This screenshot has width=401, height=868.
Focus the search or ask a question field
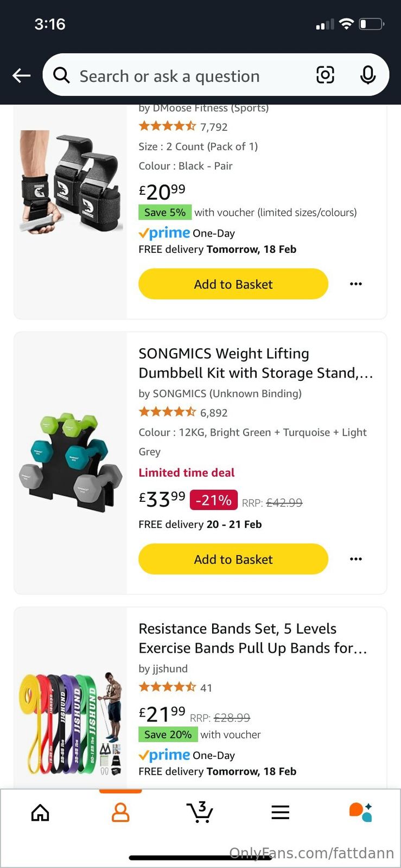click(x=190, y=76)
